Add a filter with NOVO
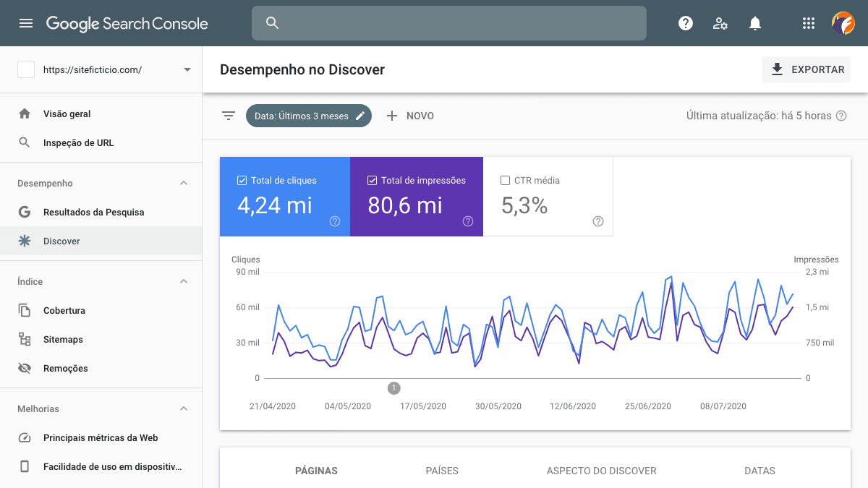868x488 pixels. click(x=410, y=116)
